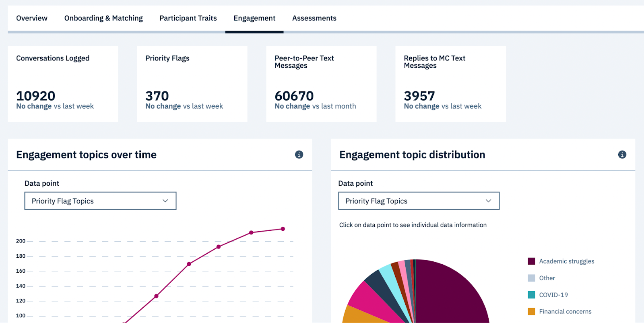Select the 'No change vs last month' text
The height and width of the screenshot is (323, 644).
pos(315,106)
